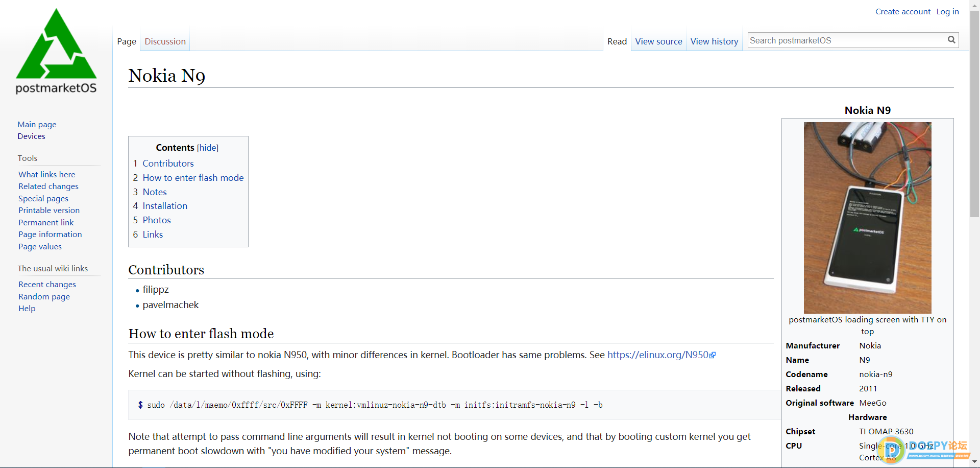The width and height of the screenshot is (980, 468).
Task: Click the scrollbar down arrow
Action: click(974, 462)
